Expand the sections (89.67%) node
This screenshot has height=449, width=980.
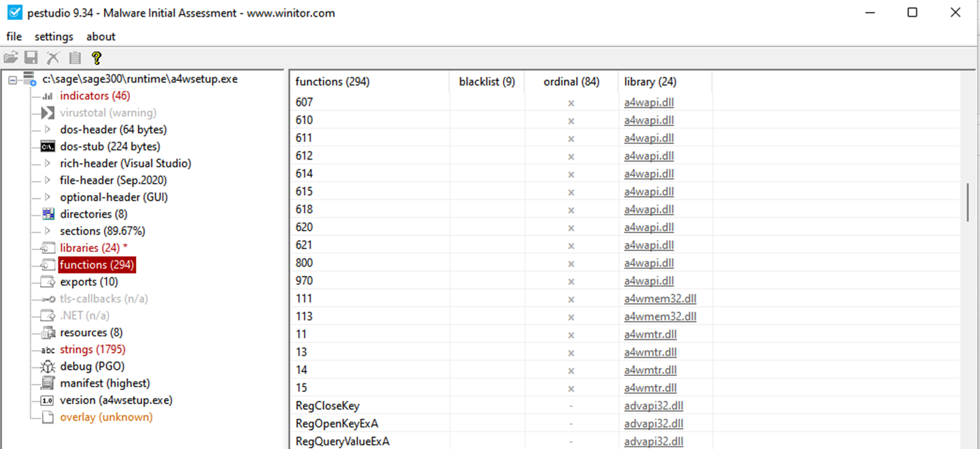48,231
